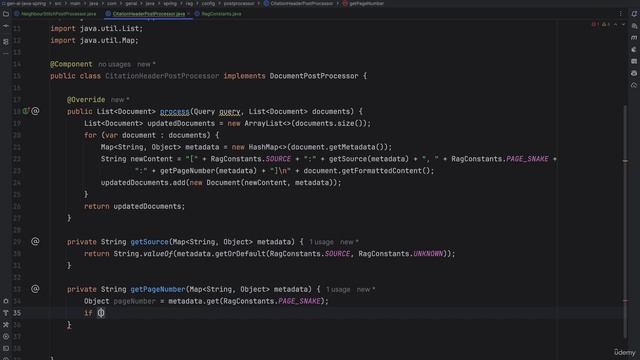Click the '@' gutter icon beside getPageNumber method
640x360 pixels.
36,289
